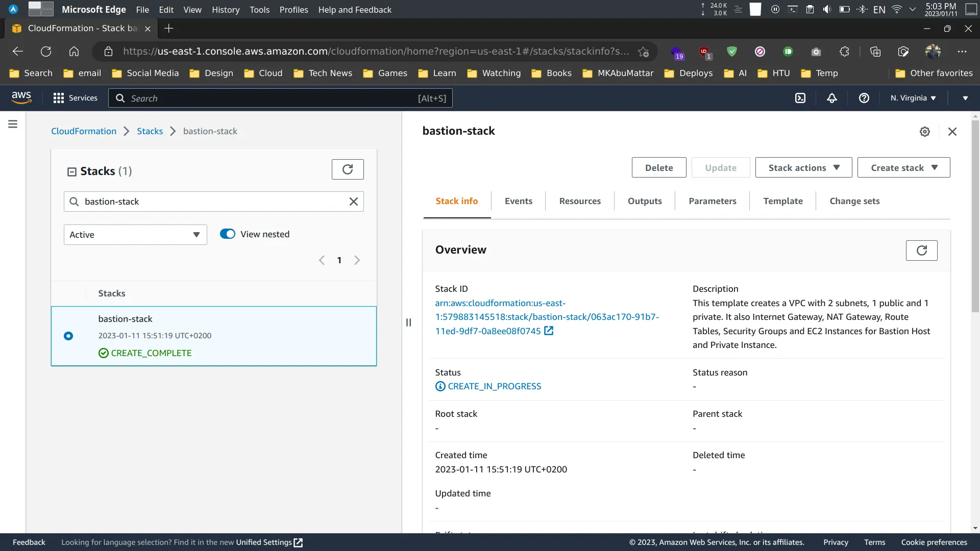Screen dimensions: 980x551
Task: Click the AWS services grid icon
Action: 59,97
